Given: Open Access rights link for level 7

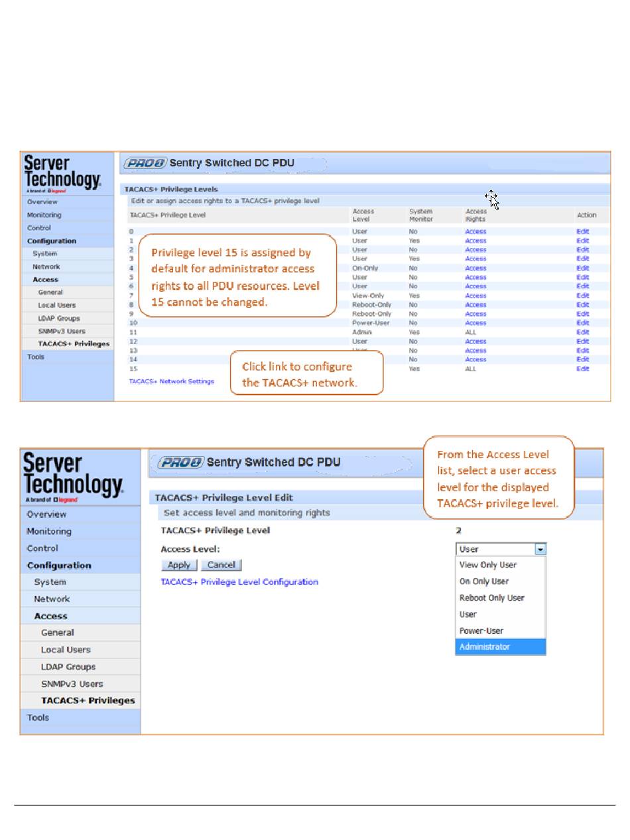Looking at the screenshot, I should 475,296.
